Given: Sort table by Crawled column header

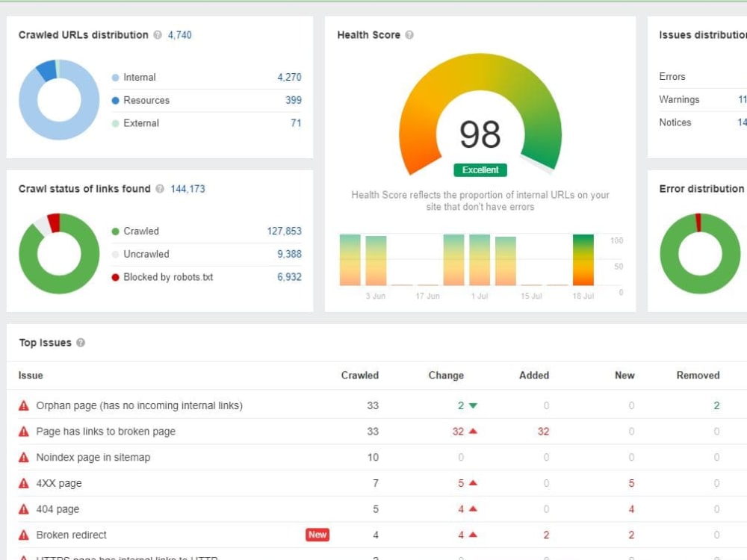Looking at the screenshot, I should [x=360, y=376].
